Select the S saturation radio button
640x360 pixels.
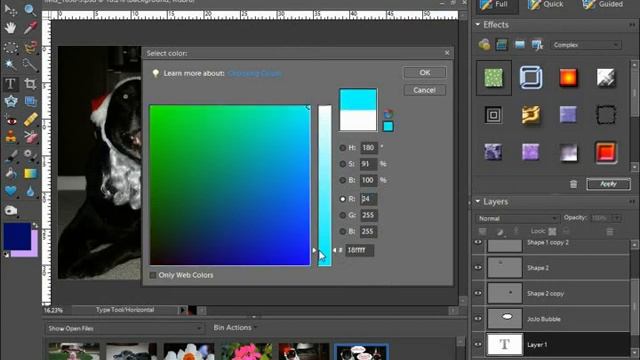(x=342, y=164)
